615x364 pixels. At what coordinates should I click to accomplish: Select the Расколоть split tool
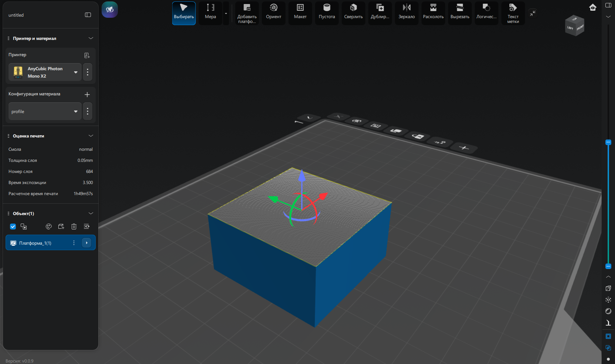433,13
